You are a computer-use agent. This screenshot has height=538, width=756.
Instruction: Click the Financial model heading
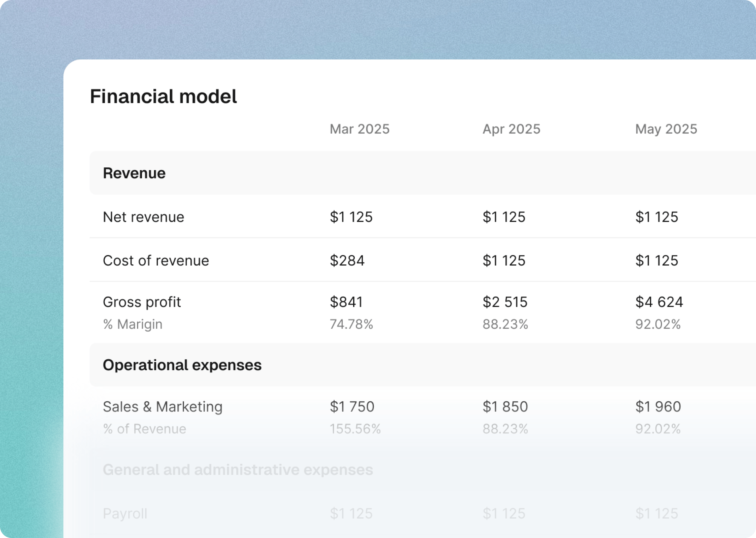click(x=163, y=96)
